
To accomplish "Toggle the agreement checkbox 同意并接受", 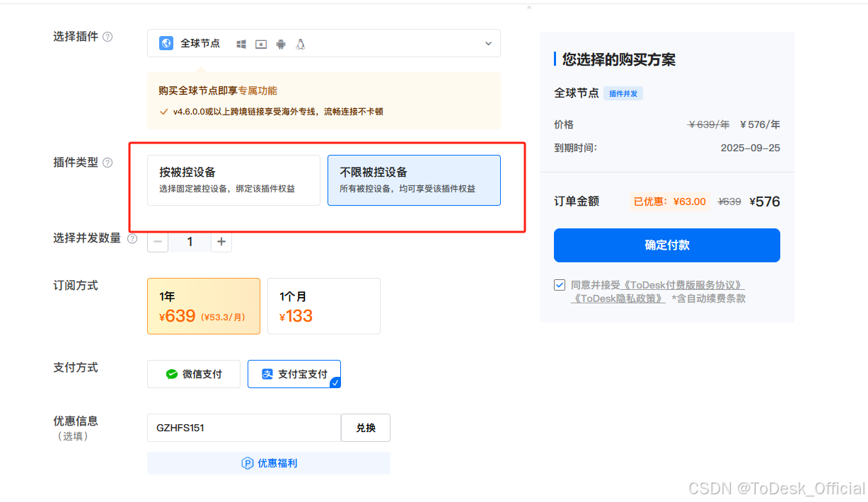I will point(560,285).
